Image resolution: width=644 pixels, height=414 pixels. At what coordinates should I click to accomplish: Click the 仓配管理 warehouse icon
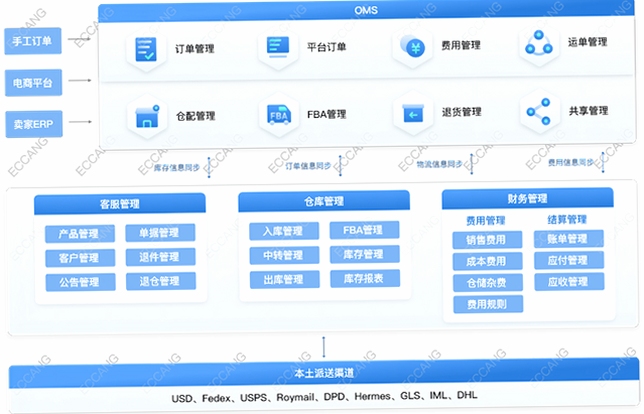pos(147,116)
